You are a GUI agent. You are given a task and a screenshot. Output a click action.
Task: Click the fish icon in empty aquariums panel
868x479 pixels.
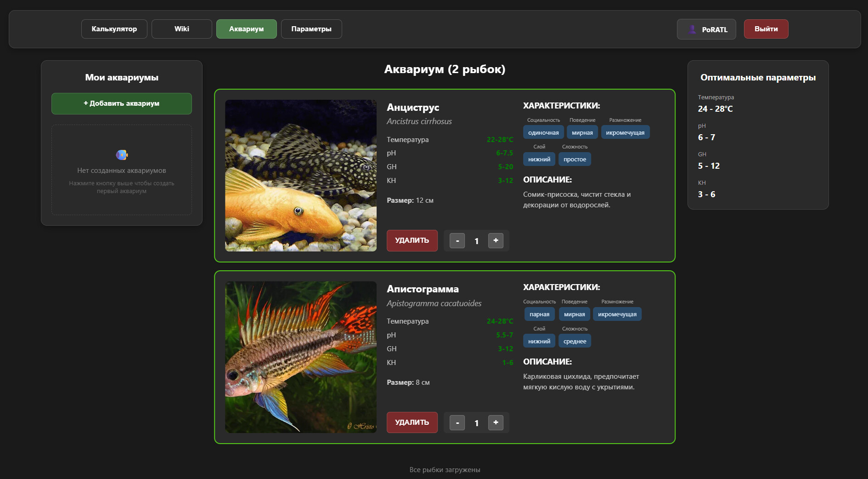click(x=122, y=155)
